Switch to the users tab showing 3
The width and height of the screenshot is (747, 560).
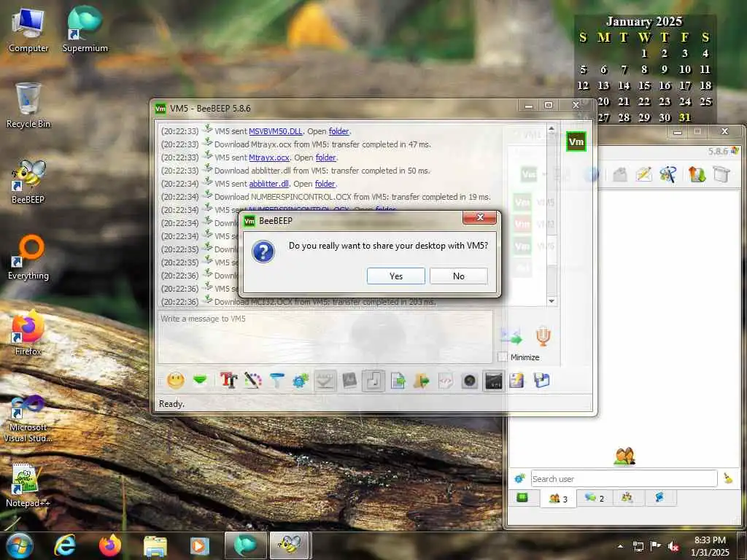click(x=558, y=499)
